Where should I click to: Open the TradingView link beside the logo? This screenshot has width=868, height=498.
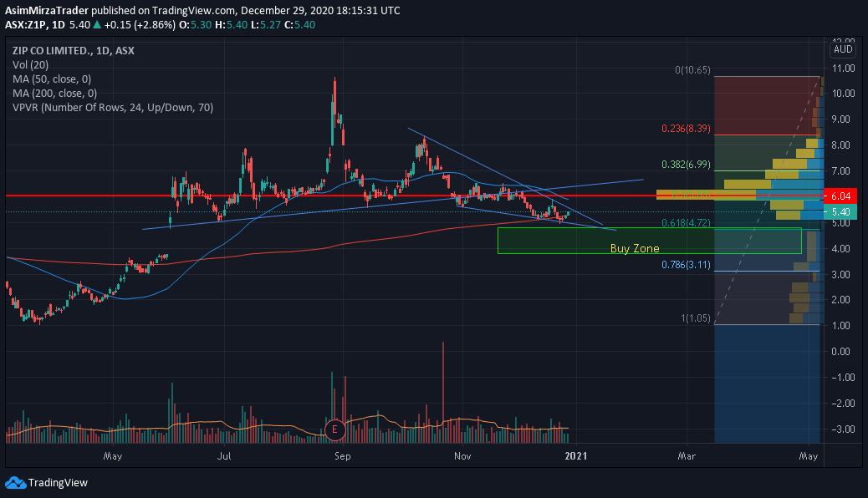[x=58, y=483]
